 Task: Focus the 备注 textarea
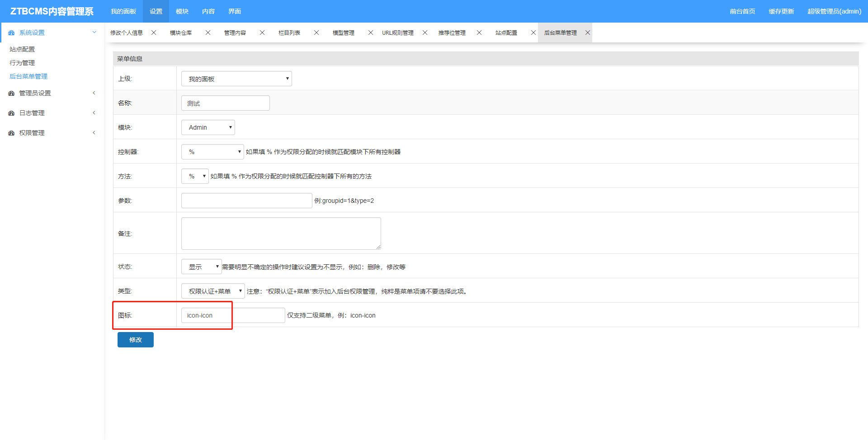pyautogui.click(x=281, y=234)
